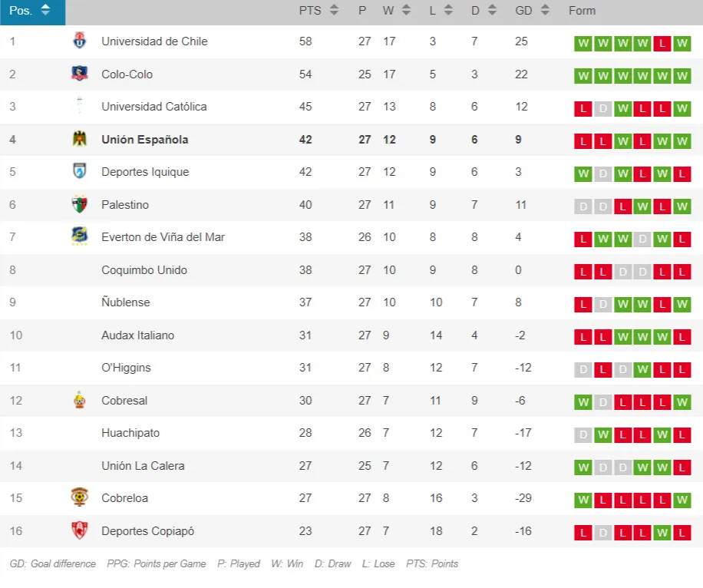Sort table by GD column arrows
703x588 pixels.
pos(545,11)
